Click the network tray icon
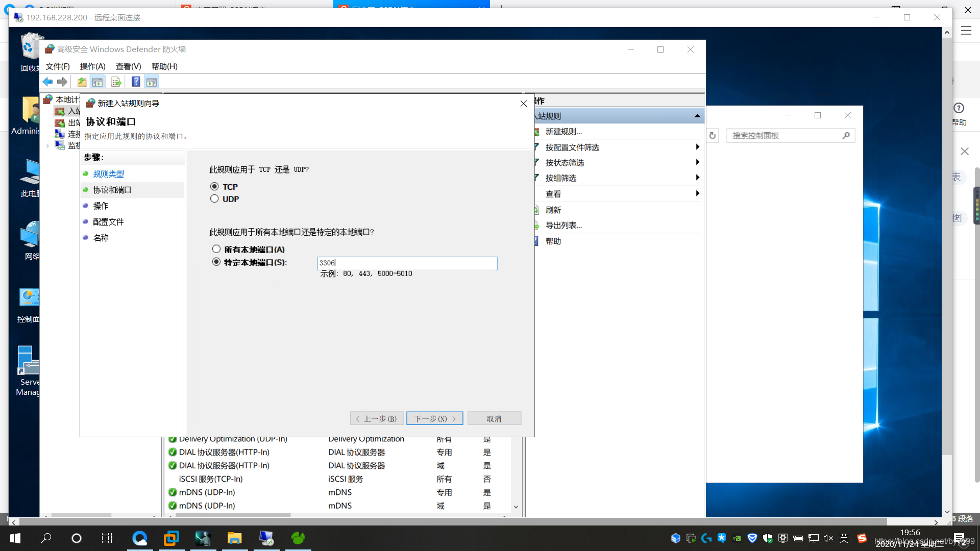 pyautogui.click(x=814, y=538)
